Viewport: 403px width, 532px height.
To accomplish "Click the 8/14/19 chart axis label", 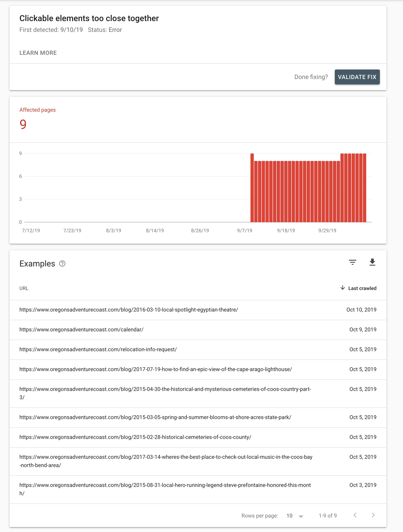I will [155, 231].
